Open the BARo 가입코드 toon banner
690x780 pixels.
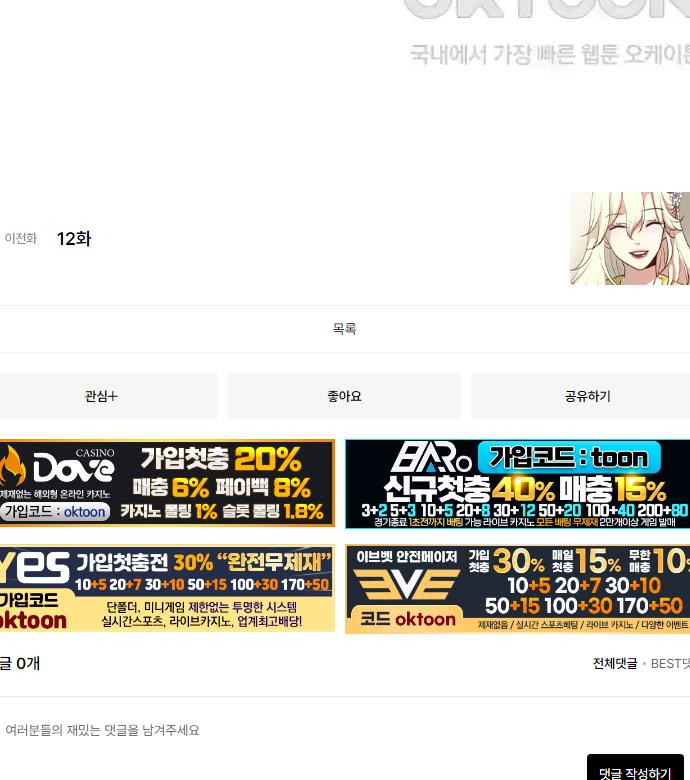tap(517, 484)
